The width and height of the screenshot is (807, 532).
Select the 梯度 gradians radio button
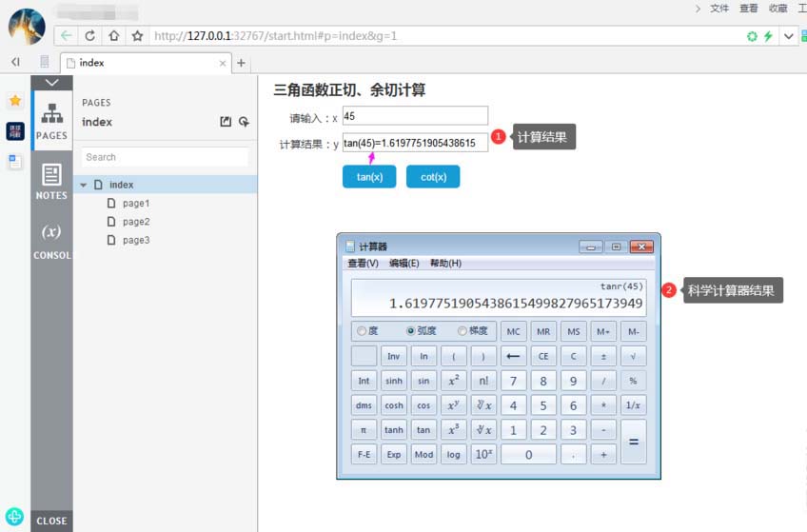click(463, 331)
